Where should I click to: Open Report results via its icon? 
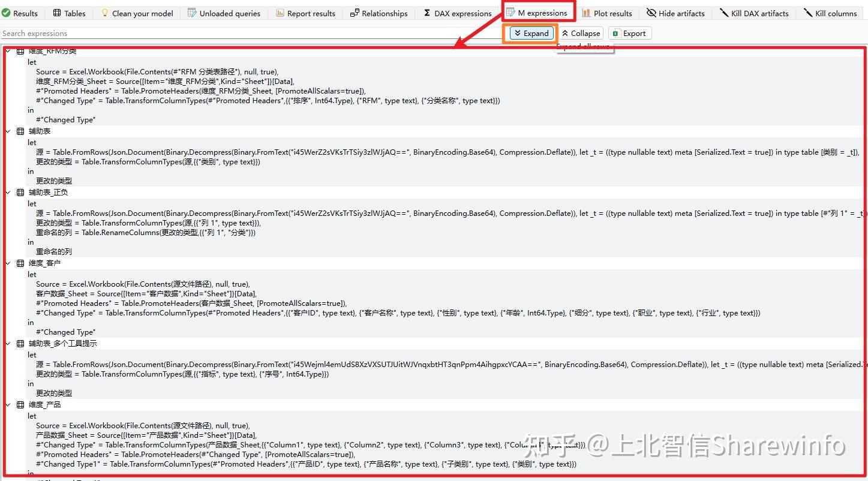point(279,13)
